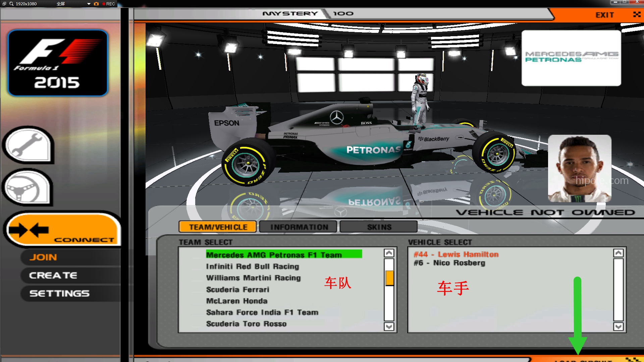Click the orange team list scrollbar thumb

pyautogui.click(x=389, y=278)
